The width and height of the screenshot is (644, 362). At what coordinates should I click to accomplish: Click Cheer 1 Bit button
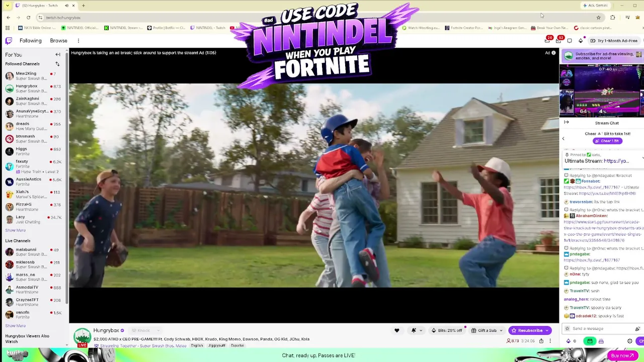607,141
